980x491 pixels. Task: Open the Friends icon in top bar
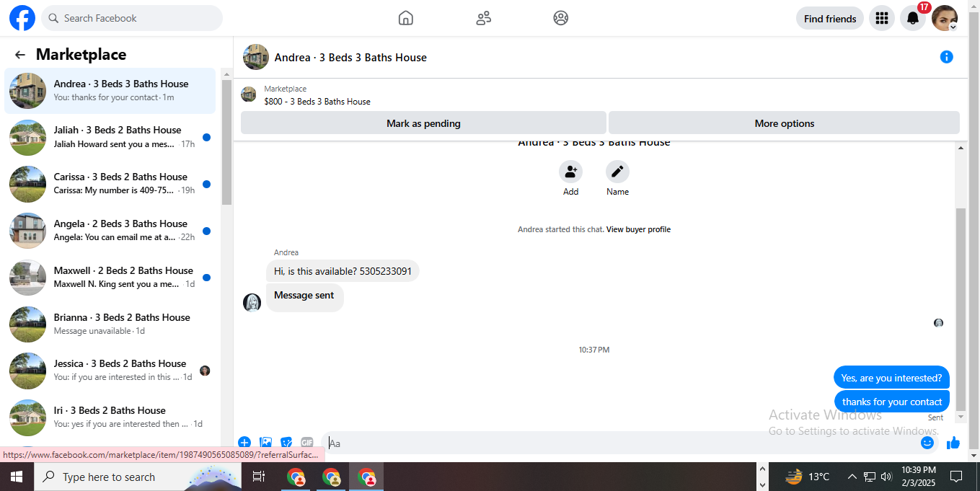(484, 18)
